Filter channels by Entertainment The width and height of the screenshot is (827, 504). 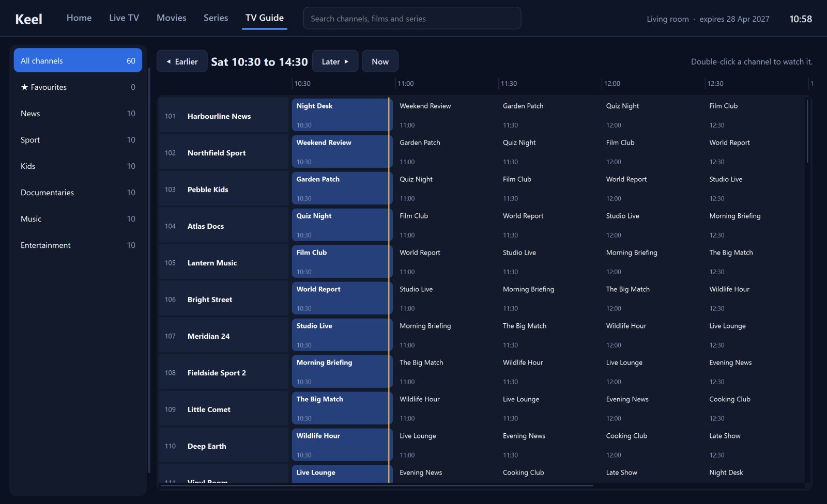[x=78, y=245]
